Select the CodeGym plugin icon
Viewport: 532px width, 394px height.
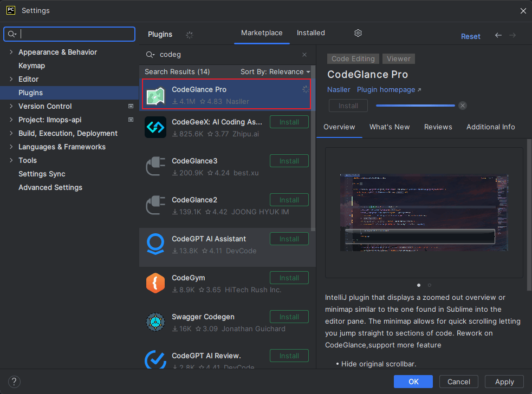(x=155, y=284)
